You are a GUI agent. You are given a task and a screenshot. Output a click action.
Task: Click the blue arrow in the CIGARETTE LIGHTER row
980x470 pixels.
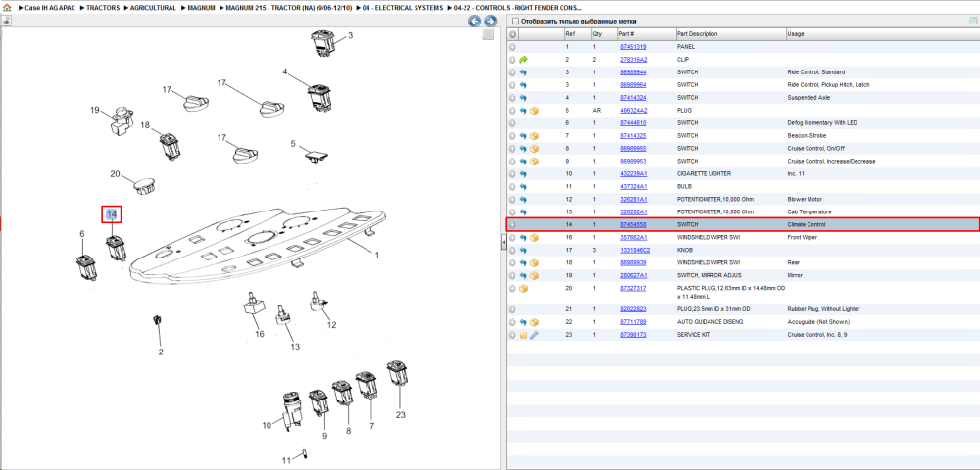(523, 174)
